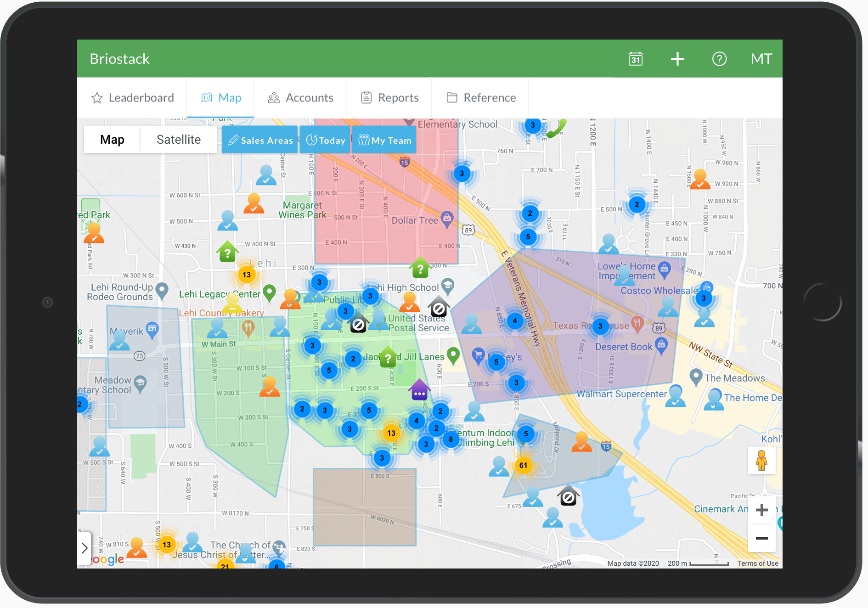
Task: Go to the Reports tab
Action: (x=389, y=98)
